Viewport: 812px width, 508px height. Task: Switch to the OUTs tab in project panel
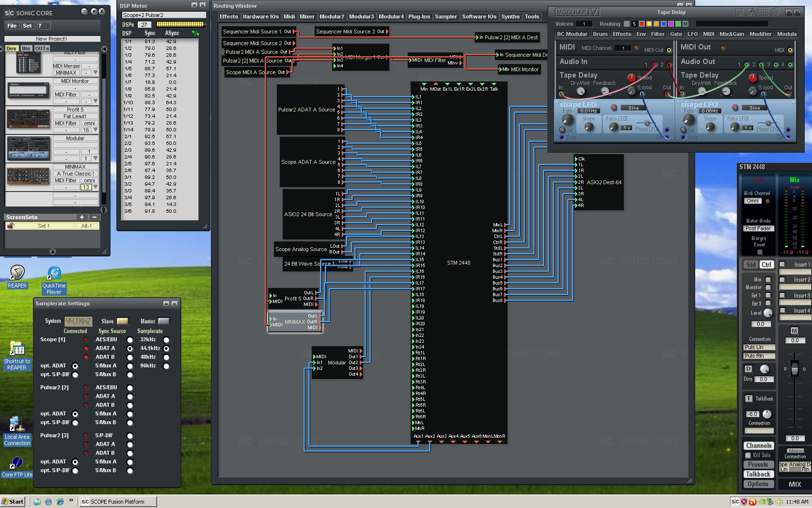(42, 48)
